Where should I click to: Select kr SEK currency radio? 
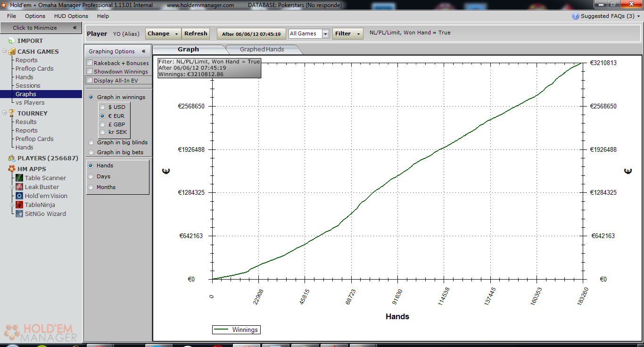102,132
